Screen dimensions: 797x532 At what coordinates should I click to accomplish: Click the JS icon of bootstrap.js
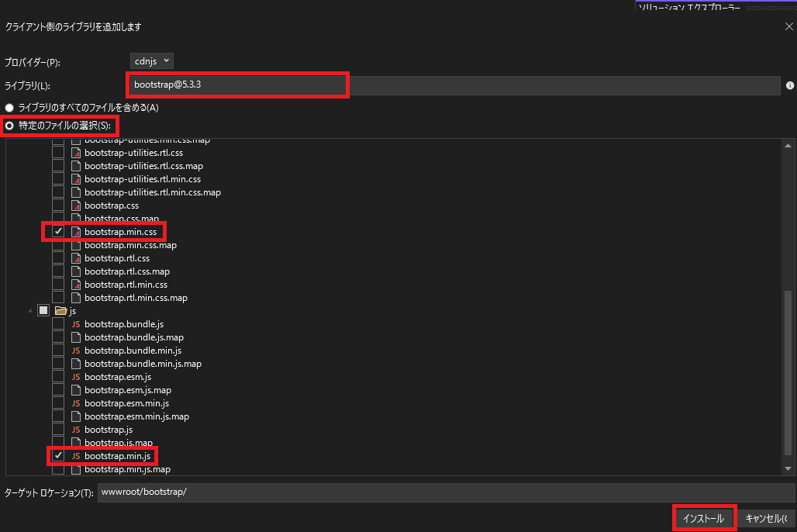(x=76, y=430)
